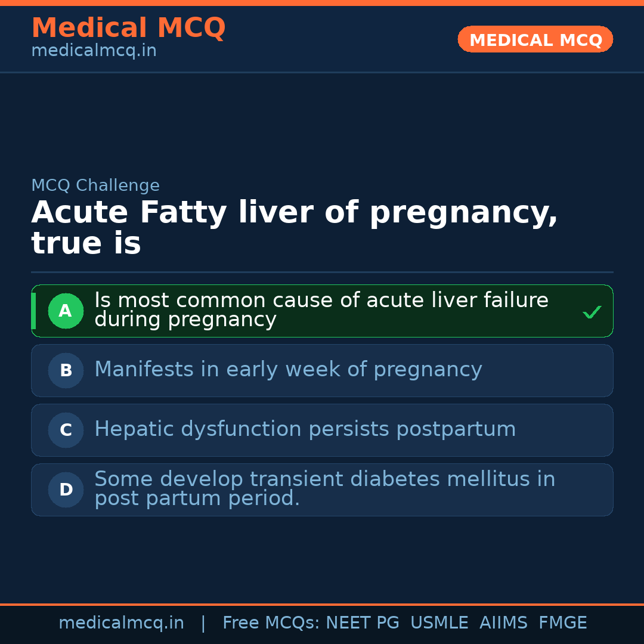This screenshot has height=644, width=644.
Task: Click the 'MCQ Challenge' label
Action: [95, 185]
